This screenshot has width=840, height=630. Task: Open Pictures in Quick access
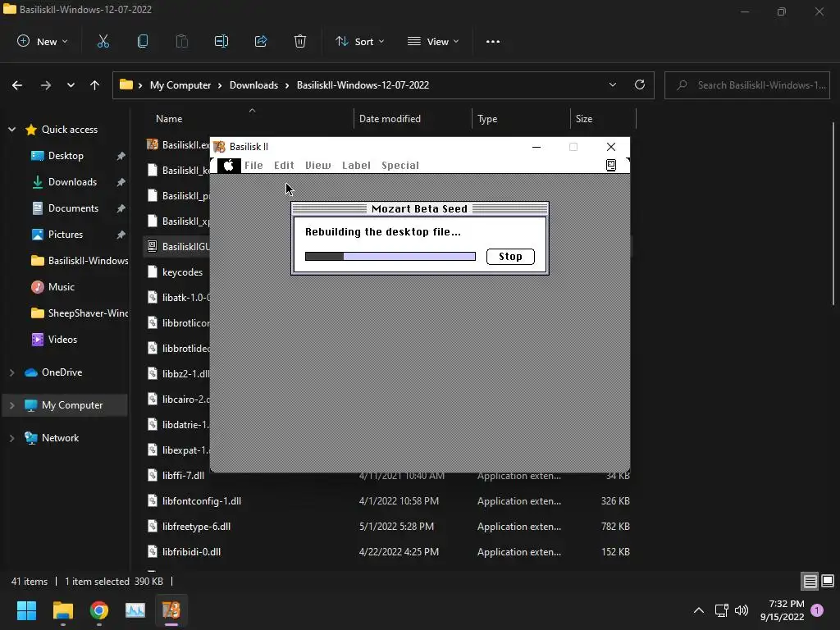coord(65,235)
